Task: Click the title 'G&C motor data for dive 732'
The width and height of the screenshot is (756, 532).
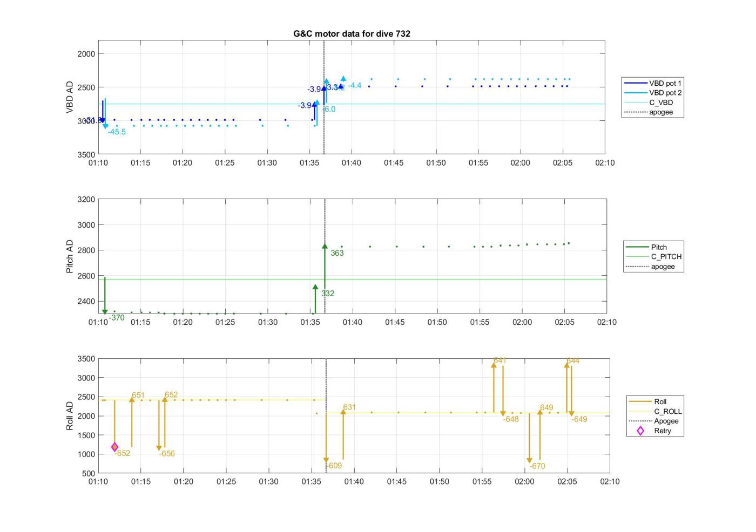Action: click(x=352, y=33)
